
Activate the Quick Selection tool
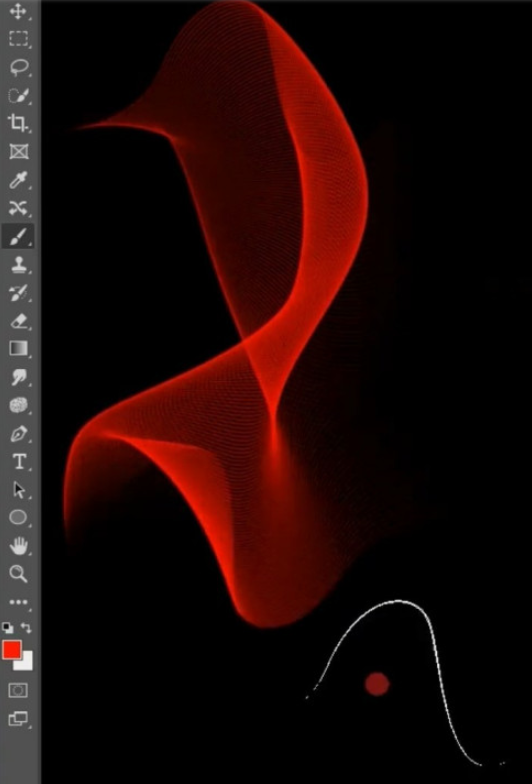point(18,95)
